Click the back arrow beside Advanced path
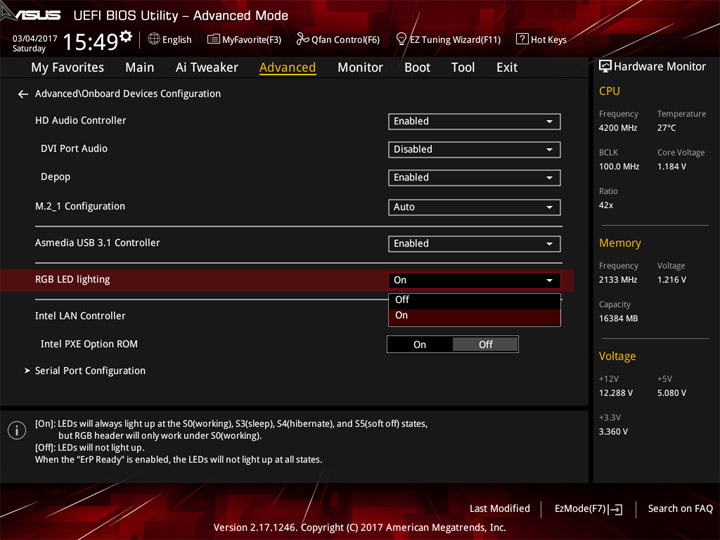Viewport: 720px width, 540px height. (23, 94)
